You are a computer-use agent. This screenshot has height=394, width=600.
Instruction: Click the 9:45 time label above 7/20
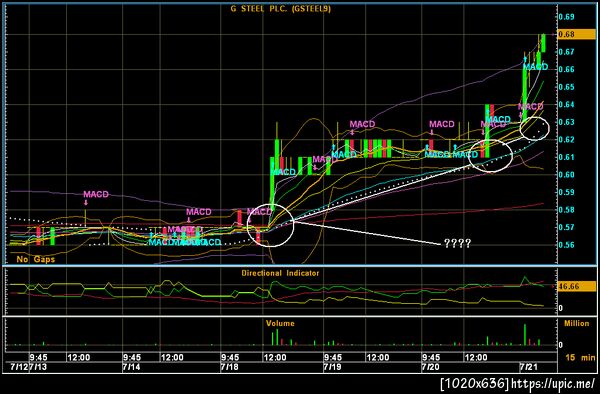tap(431, 358)
